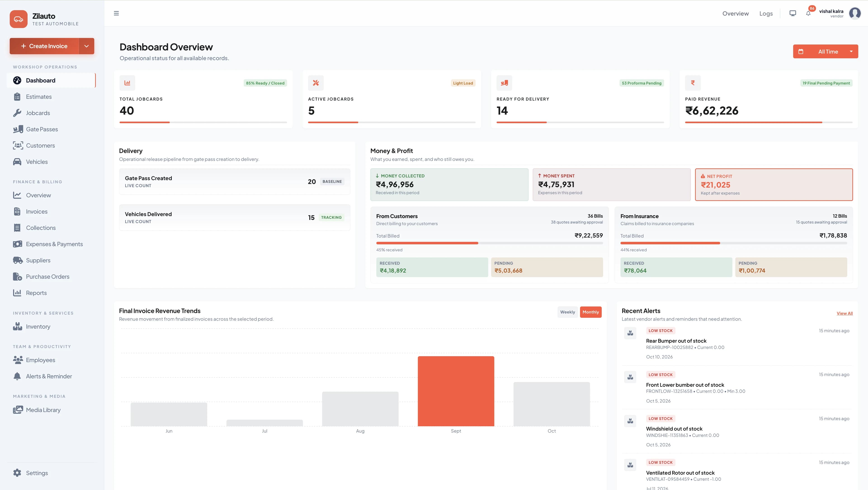Open Estimates from the sidebar
This screenshot has height=490, width=868.
(x=51, y=97)
